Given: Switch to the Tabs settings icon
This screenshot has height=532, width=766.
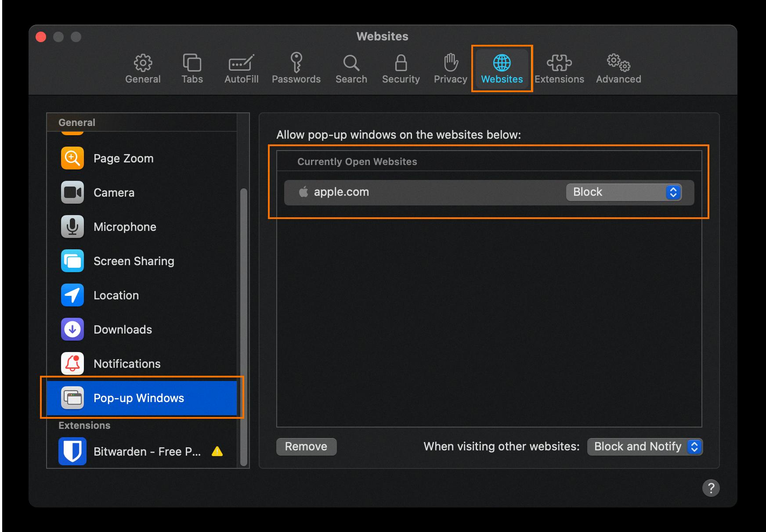Looking at the screenshot, I should coord(191,68).
